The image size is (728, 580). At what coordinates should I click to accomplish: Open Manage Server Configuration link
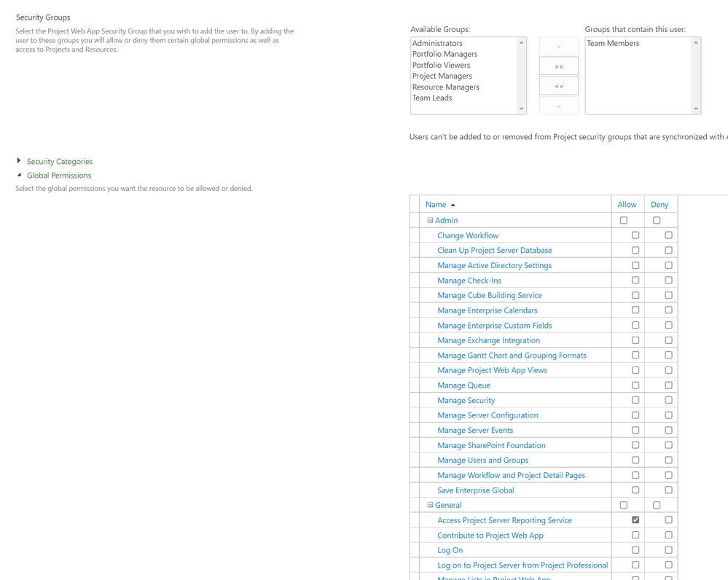click(x=488, y=415)
